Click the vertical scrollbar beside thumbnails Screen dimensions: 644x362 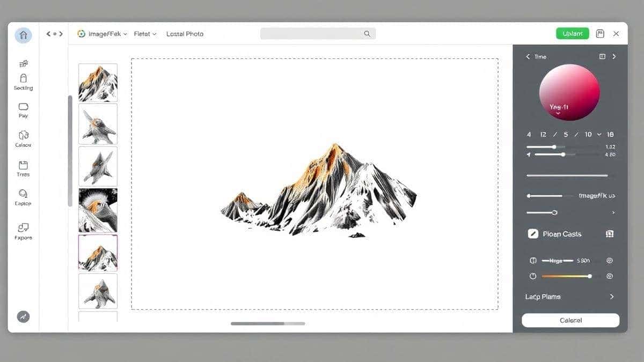click(x=70, y=151)
